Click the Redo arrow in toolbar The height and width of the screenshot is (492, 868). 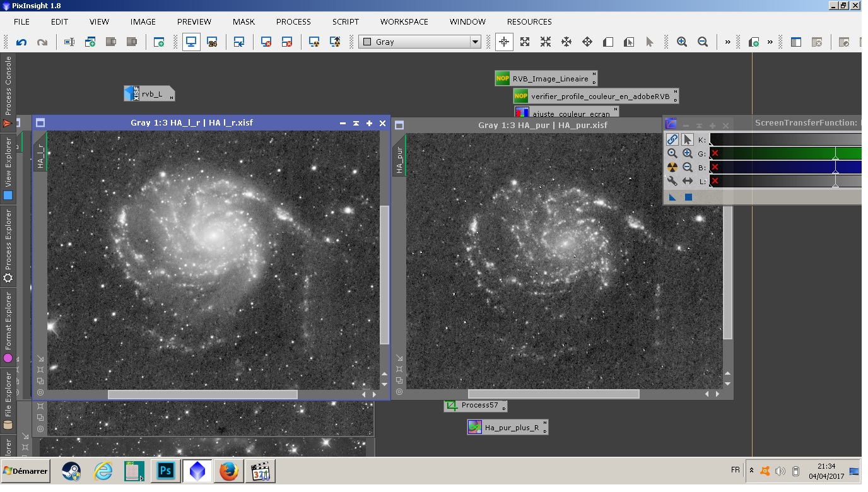tap(42, 42)
